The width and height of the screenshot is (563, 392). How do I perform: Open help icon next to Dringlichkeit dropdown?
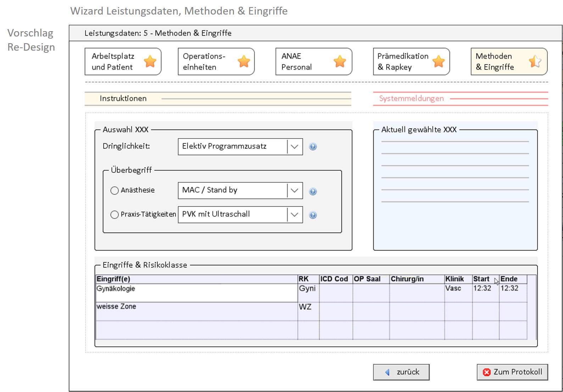[313, 147]
